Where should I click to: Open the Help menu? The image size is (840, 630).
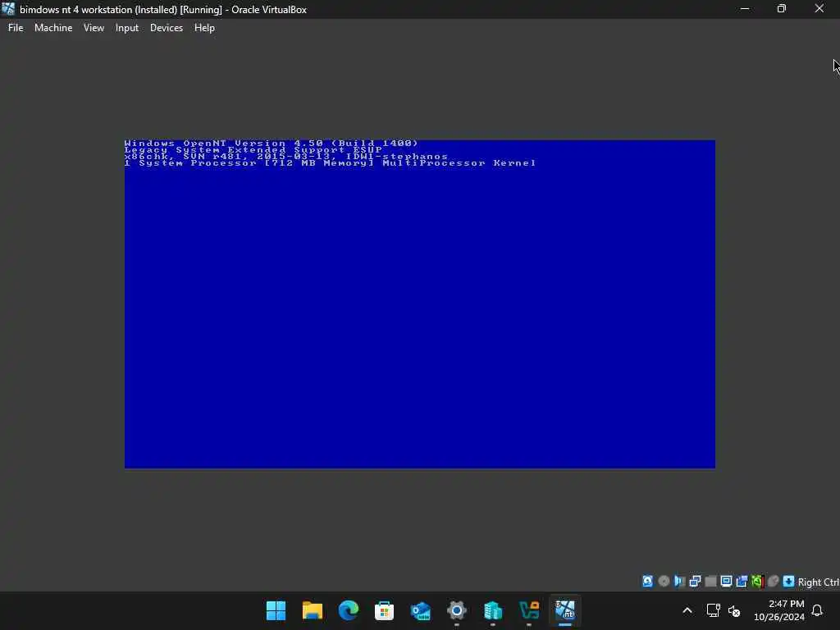tap(204, 28)
